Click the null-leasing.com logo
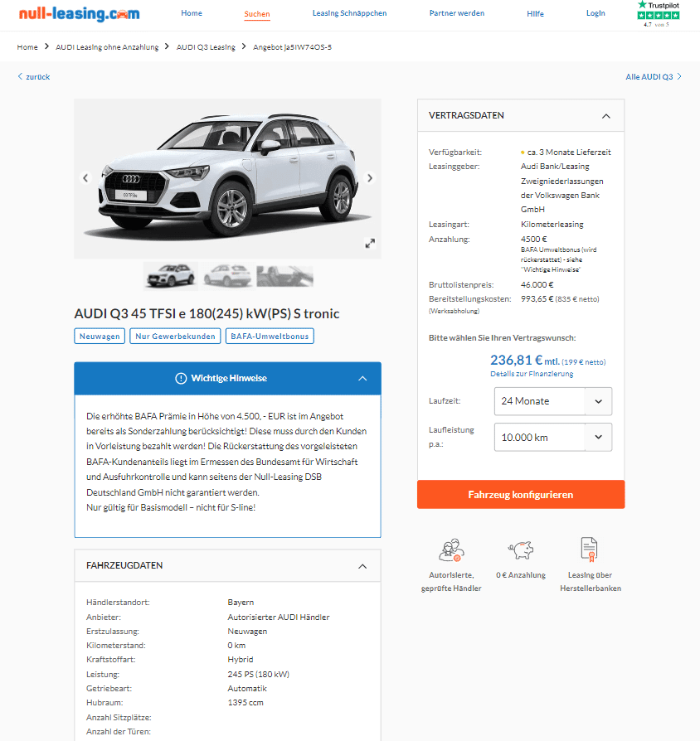 (79, 13)
